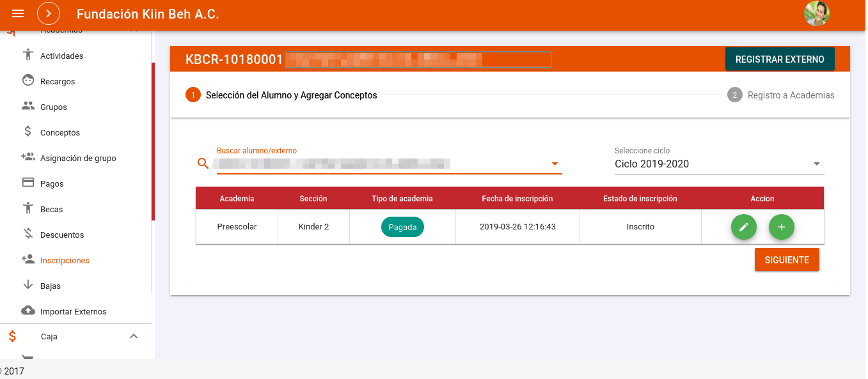Click the circled chevron next to the menu
The height and width of the screenshot is (379, 868).
pyautogui.click(x=48, y=13)
